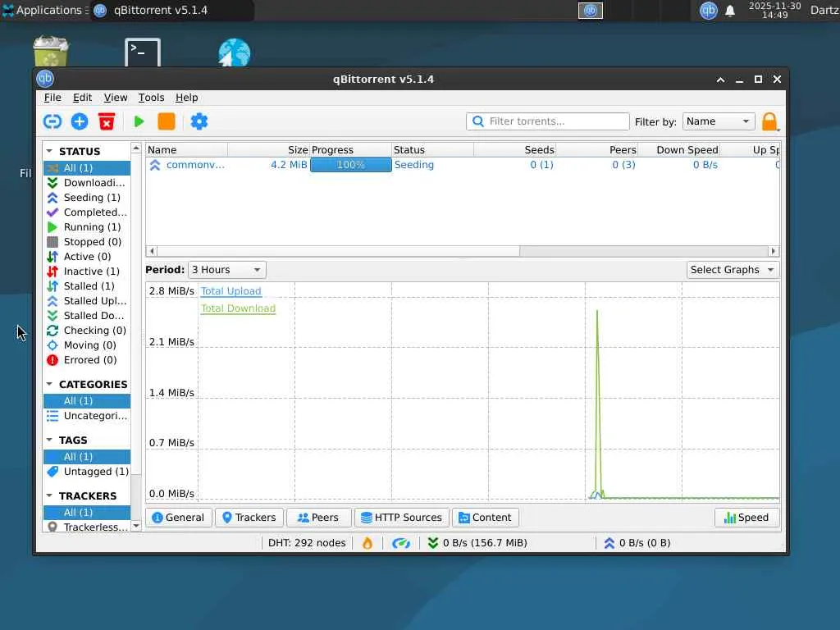The height and width of the screenshot is (630, 840).
Task: Open the Help menu
Action: click(x=186, y=98)
